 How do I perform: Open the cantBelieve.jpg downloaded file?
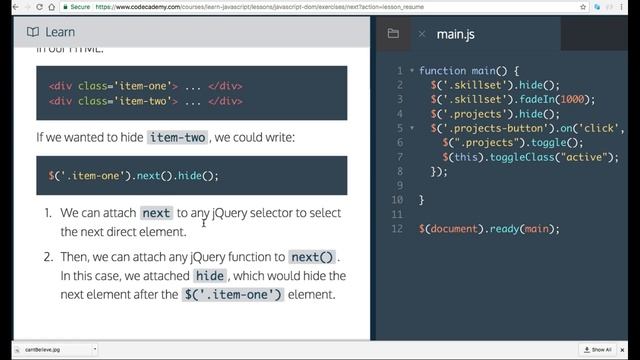point(42,349)
